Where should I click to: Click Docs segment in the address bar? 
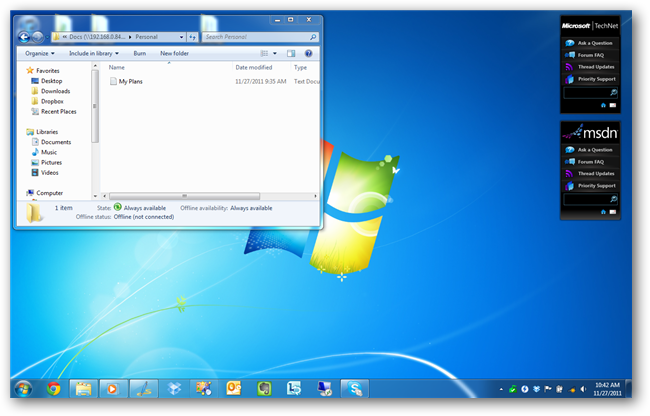click(x=97, y=37)
